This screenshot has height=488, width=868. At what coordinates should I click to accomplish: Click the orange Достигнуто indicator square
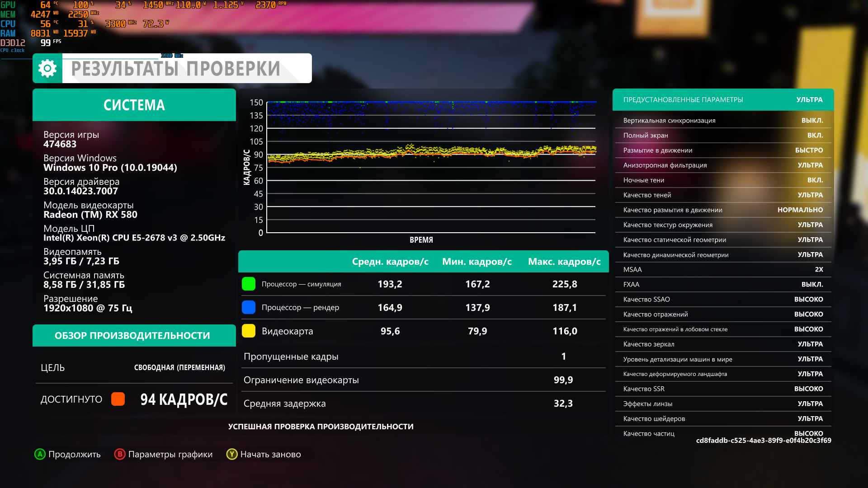pyautogui.click(x=118, y=399)
